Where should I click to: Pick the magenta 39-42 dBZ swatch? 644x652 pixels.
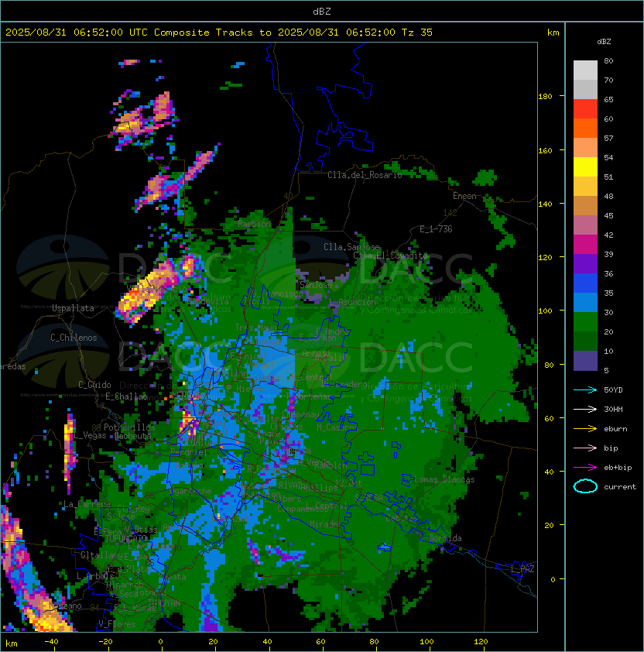(585, 244)
